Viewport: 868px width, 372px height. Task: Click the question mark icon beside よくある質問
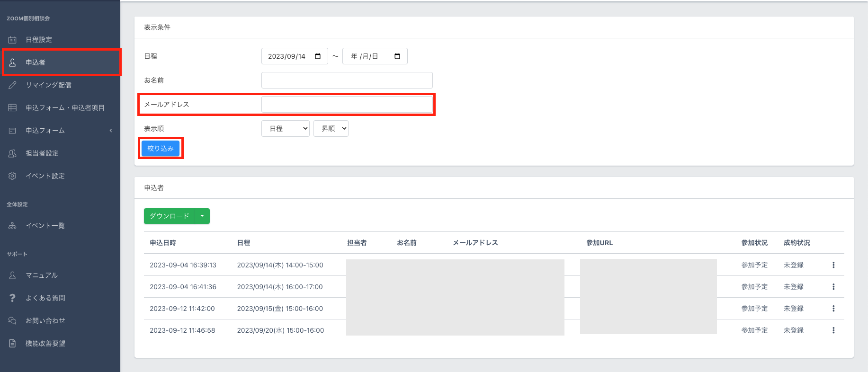[12, 298]
